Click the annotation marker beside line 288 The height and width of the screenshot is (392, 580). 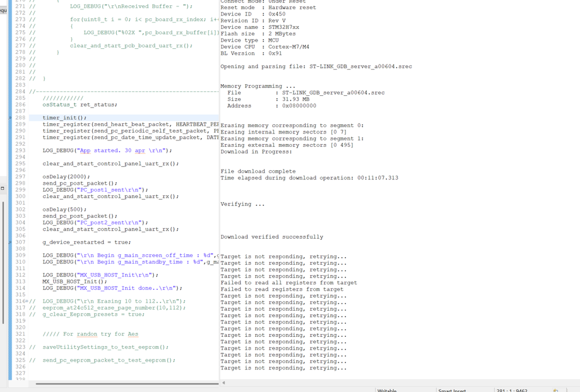coord(10,118)
